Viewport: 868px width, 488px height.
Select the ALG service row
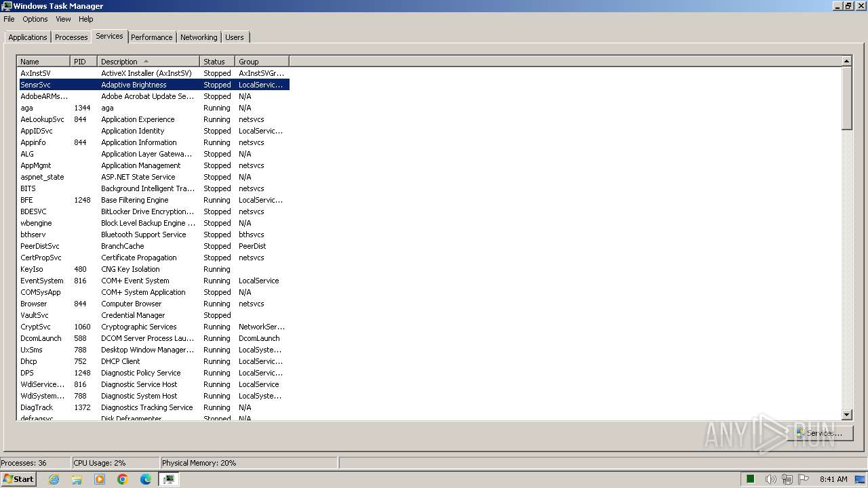(x=154, y=154)
